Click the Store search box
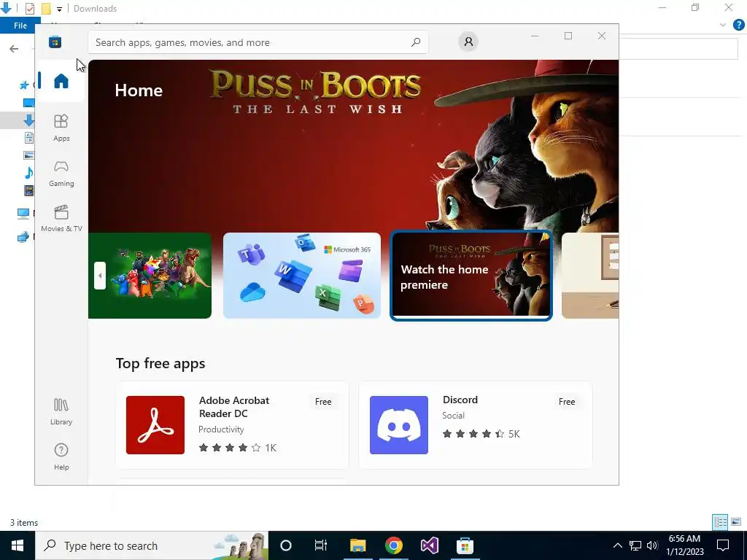747x560 pixels. (x=258, y=42)
